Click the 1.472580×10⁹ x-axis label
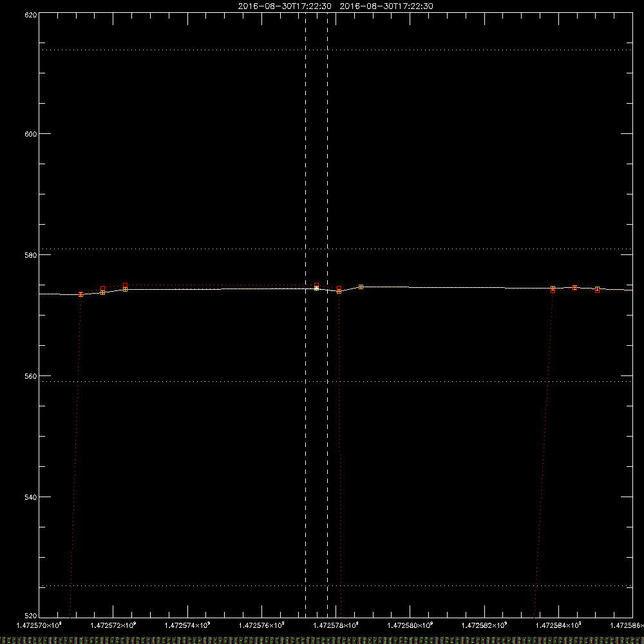This screenshot has height=644, width=644. (410, 625)
